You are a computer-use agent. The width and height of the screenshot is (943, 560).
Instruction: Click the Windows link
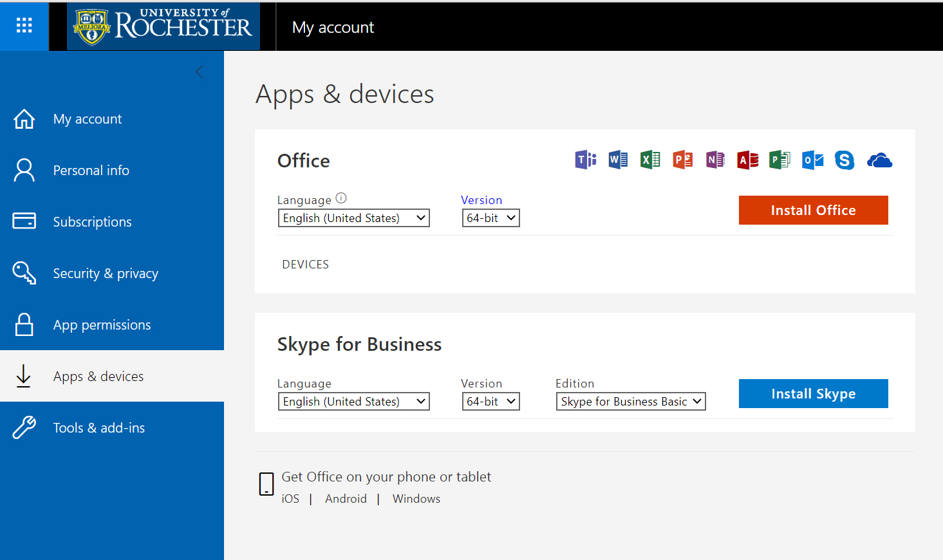point(416,499)
